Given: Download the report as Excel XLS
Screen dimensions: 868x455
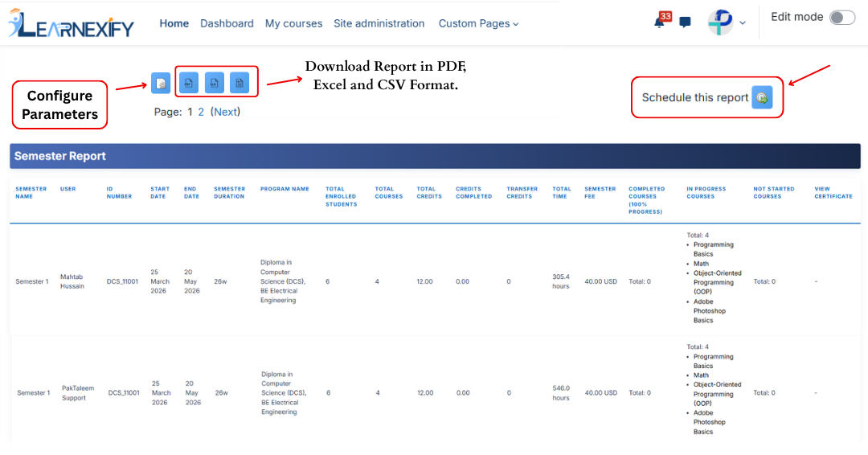Looking at the screenshot, I should (215, 83).
